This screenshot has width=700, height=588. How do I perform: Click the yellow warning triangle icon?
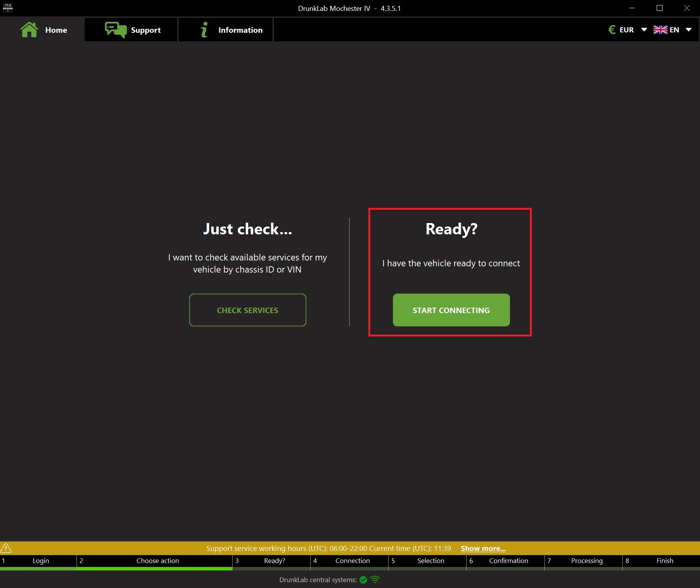point(6,548)
